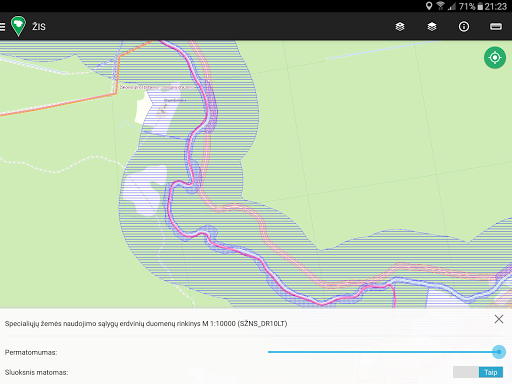Tap the layer name text SŽNS_DR10LT

pyautogui.click(x=262, y=324)
